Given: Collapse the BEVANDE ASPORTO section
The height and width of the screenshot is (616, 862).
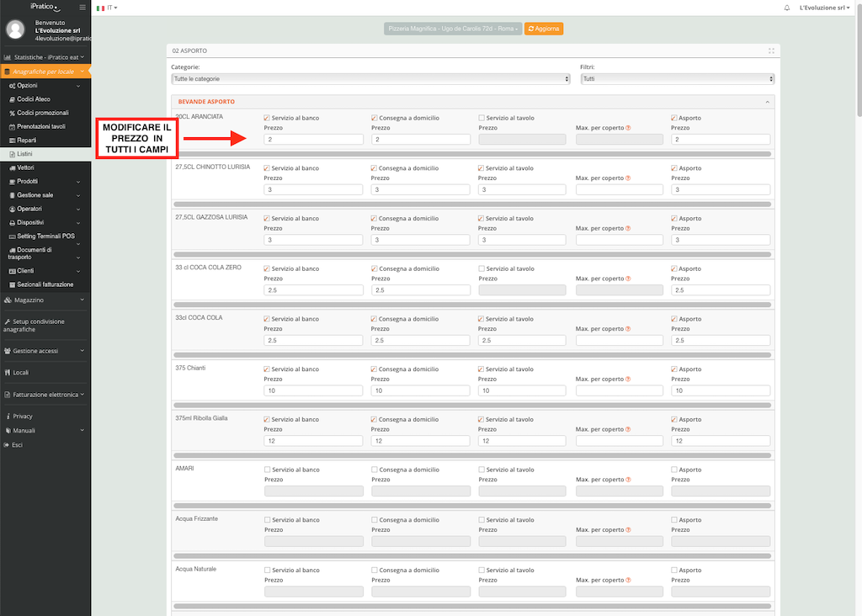Looking at the screenshot, I should (767, 102).
